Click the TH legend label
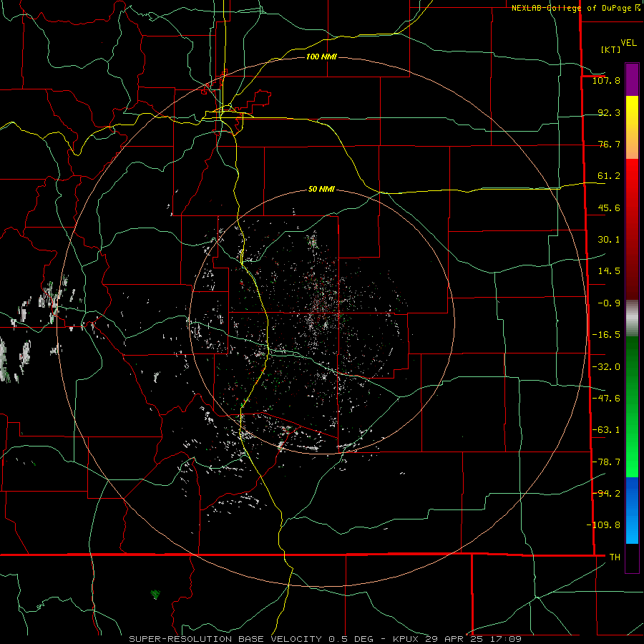 pyautogui.click(x=615, y=557)
